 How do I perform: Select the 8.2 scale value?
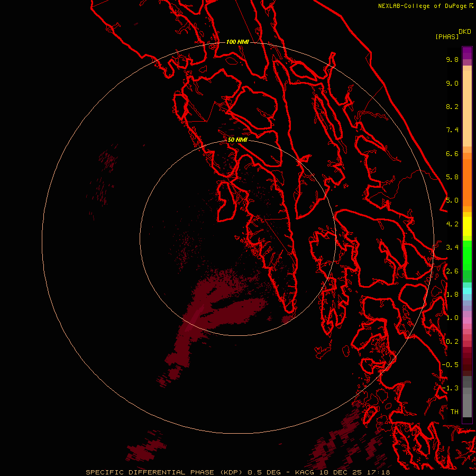coord(452,106)
